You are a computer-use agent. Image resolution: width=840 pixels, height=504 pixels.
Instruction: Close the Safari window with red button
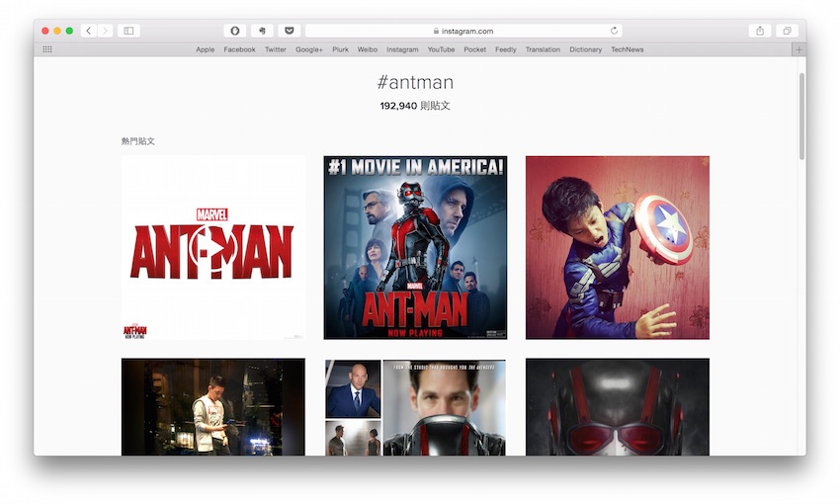click(x=45, y=31)
